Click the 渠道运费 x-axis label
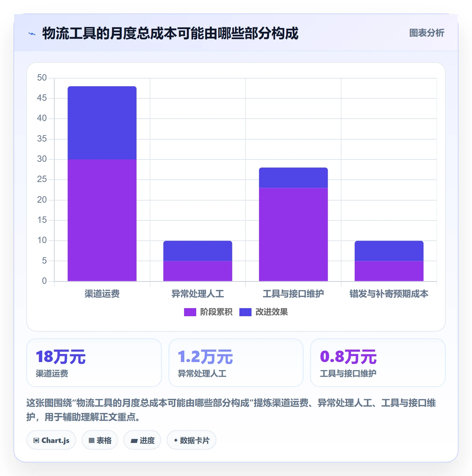The width and height of the screenshot is (472, 476). click(x=102, y=294)
